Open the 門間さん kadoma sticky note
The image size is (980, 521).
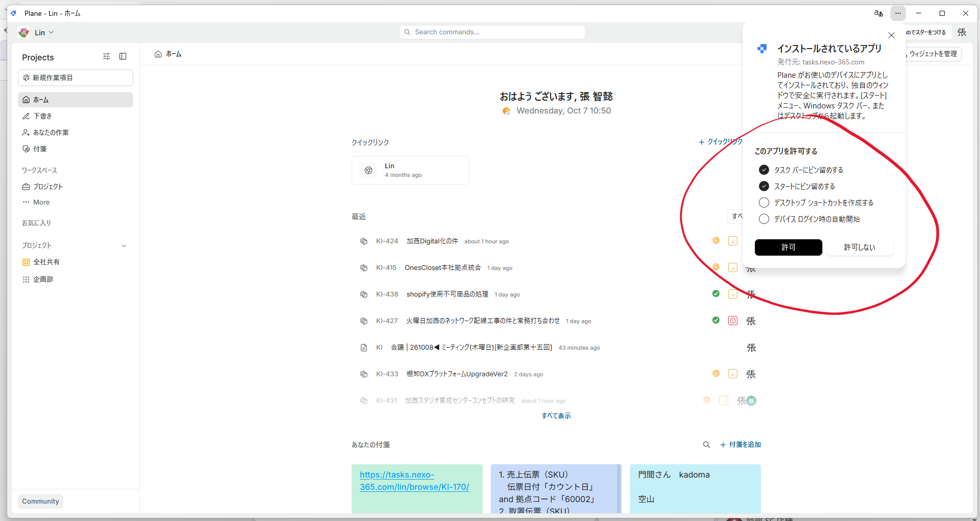click(x=695, y=489)
